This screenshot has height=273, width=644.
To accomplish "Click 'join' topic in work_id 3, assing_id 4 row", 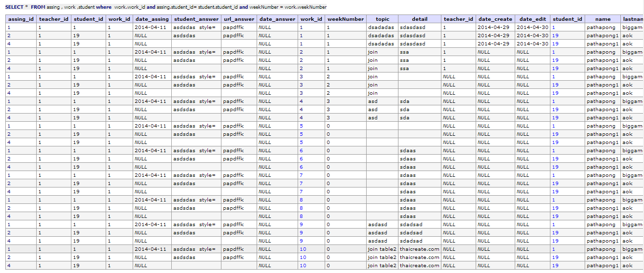I will click(x=372, y=93).
